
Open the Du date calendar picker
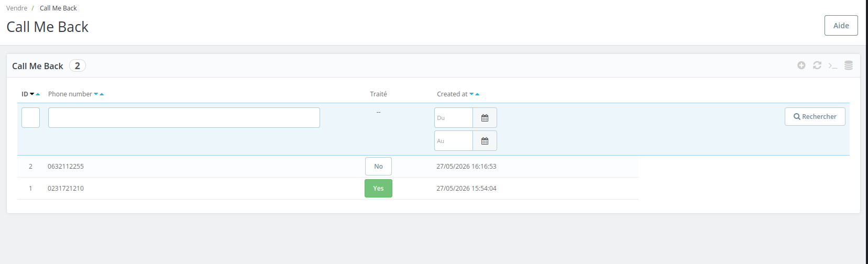[x=485, y=118]
